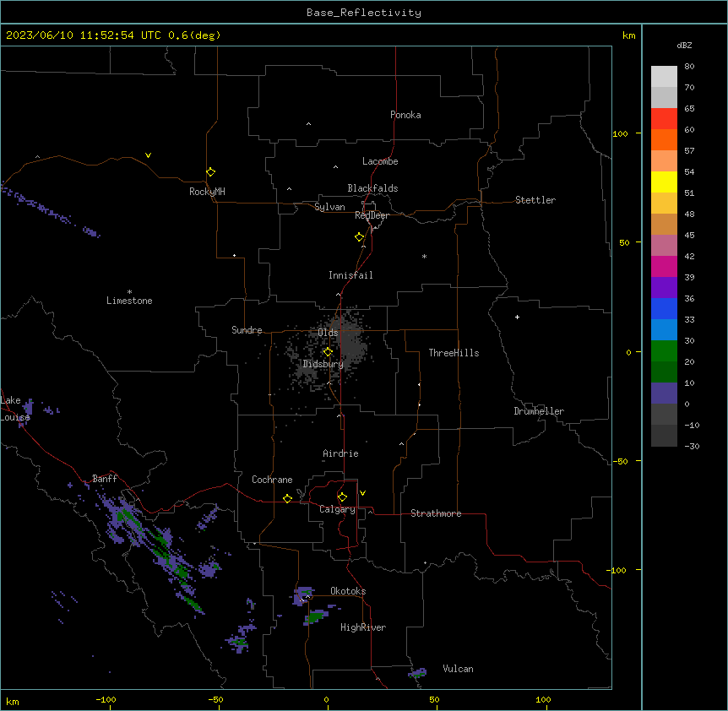Screen dimensions: 728x711
Task: Click the timestamp 2023/06/10 11:52:54 UTC
Action: (84, 35)
